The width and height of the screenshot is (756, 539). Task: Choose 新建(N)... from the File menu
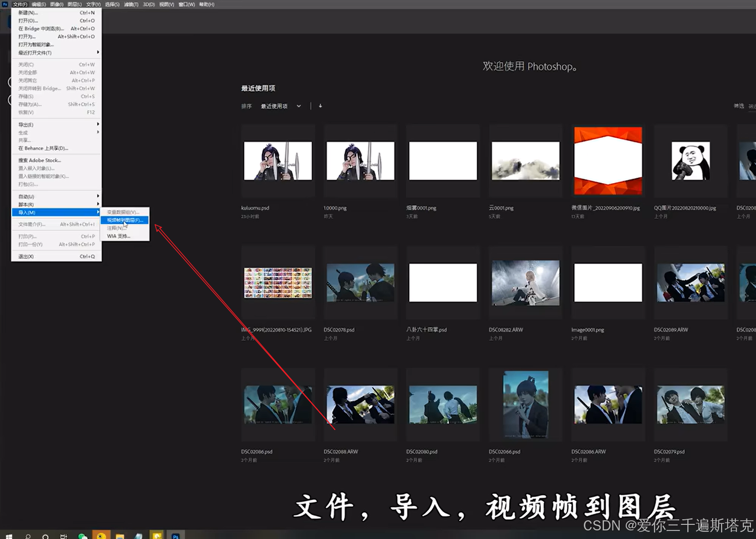[57, 13]
